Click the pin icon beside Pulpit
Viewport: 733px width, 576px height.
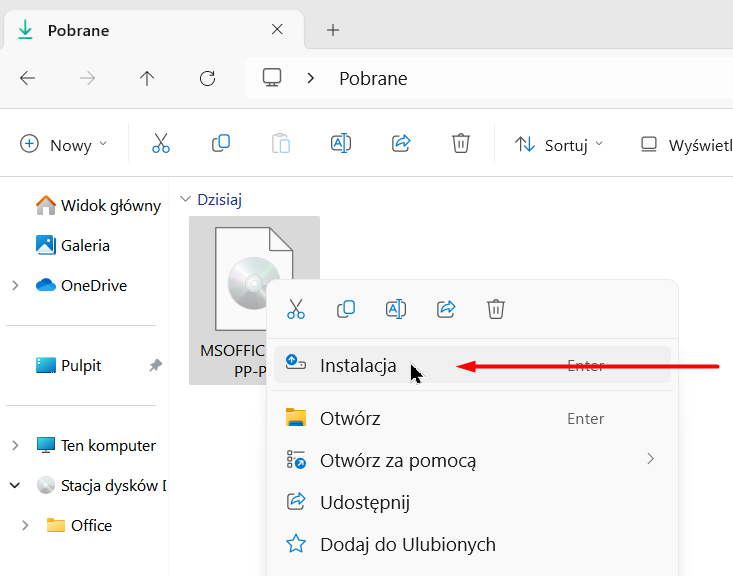pos(155,365)
